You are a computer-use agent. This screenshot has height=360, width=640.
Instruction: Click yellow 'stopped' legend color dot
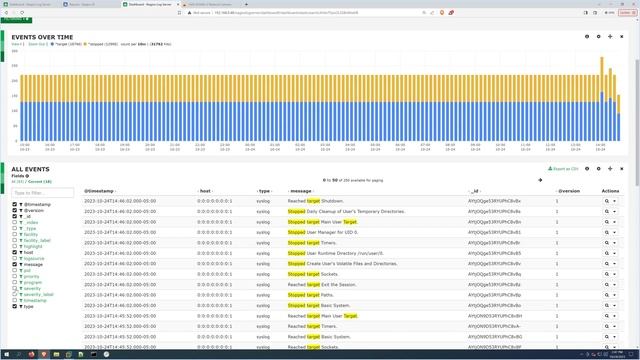click(x=85, y=44)
